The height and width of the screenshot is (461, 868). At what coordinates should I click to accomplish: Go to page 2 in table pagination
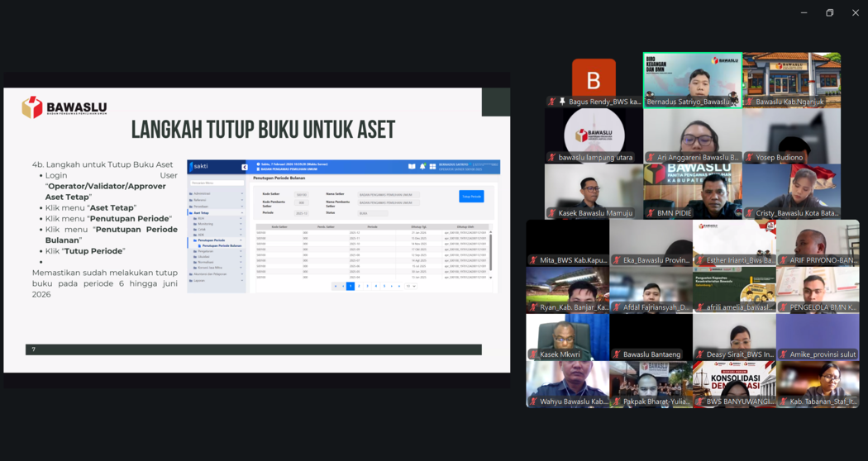359,286
